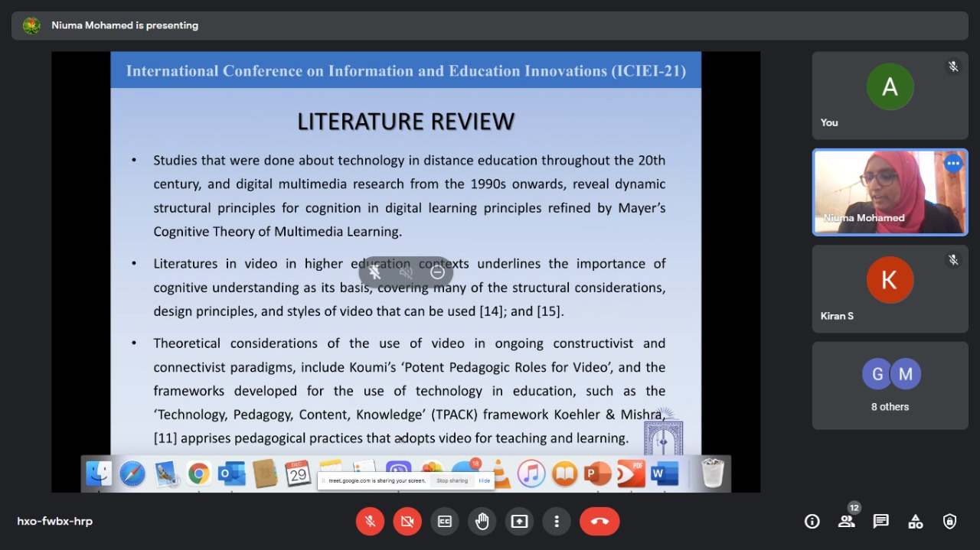
Task: Click PDF reader icon in shared dock
Action: point(631,474)
